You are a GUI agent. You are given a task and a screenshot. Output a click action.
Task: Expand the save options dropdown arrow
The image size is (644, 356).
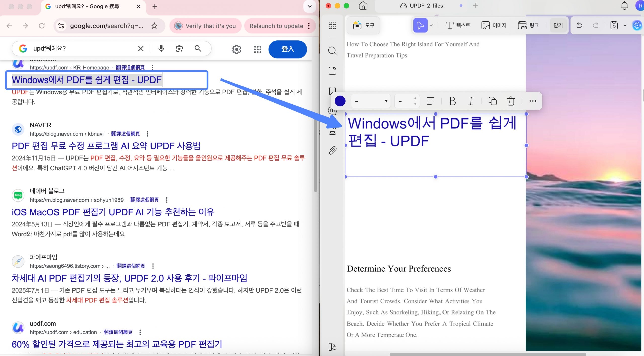point(625,25)
